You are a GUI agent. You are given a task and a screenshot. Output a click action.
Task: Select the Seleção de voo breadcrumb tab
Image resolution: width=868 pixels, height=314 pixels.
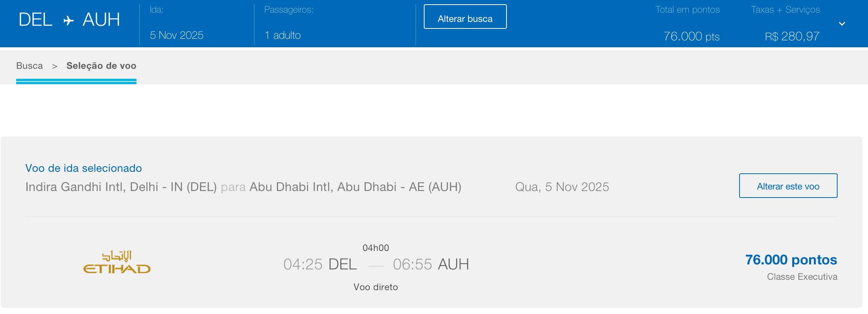101,66
